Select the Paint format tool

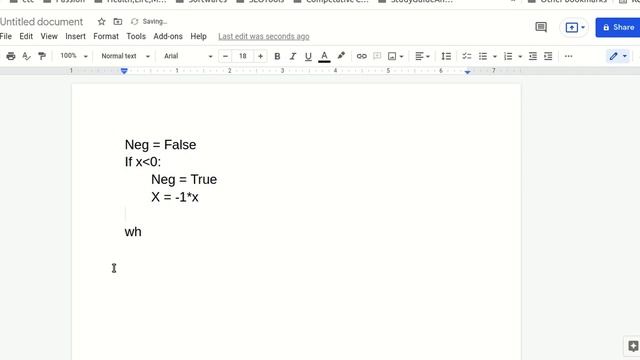(x=42, y=56)
